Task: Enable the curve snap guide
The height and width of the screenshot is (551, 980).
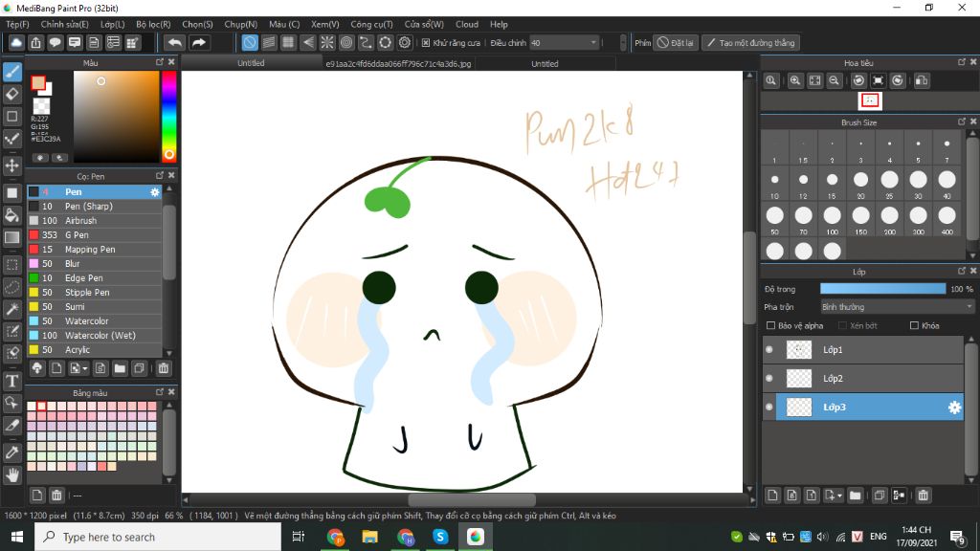Action: [x=366, y=42]
